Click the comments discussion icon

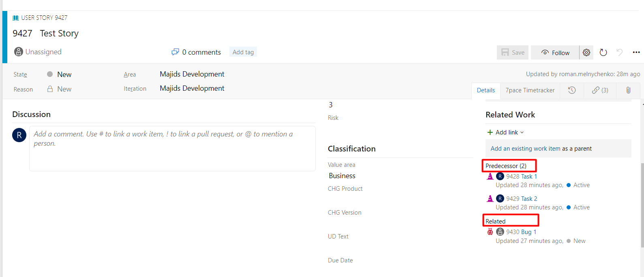pos(175,52)
